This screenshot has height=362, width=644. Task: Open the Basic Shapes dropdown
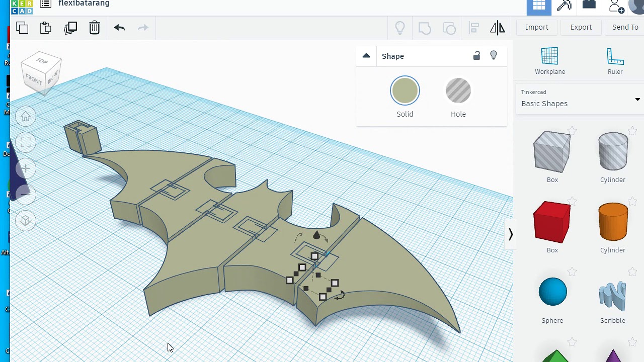click(580, 98)
